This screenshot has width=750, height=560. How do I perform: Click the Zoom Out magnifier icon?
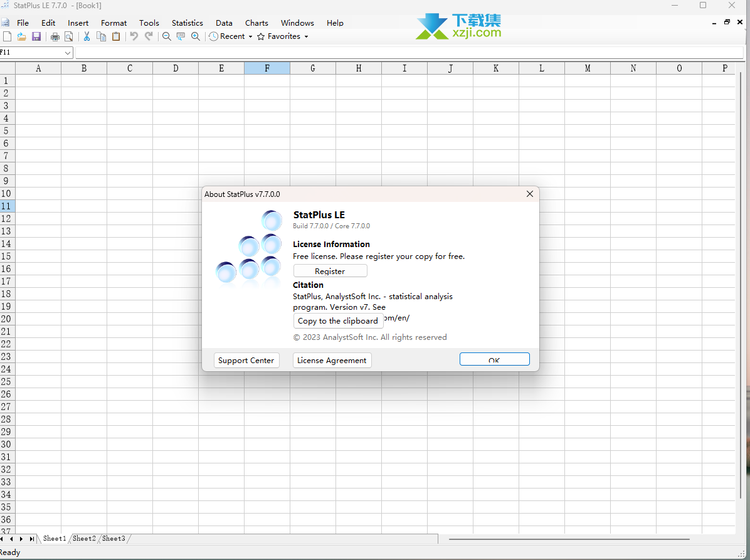(x=166, y=36)
